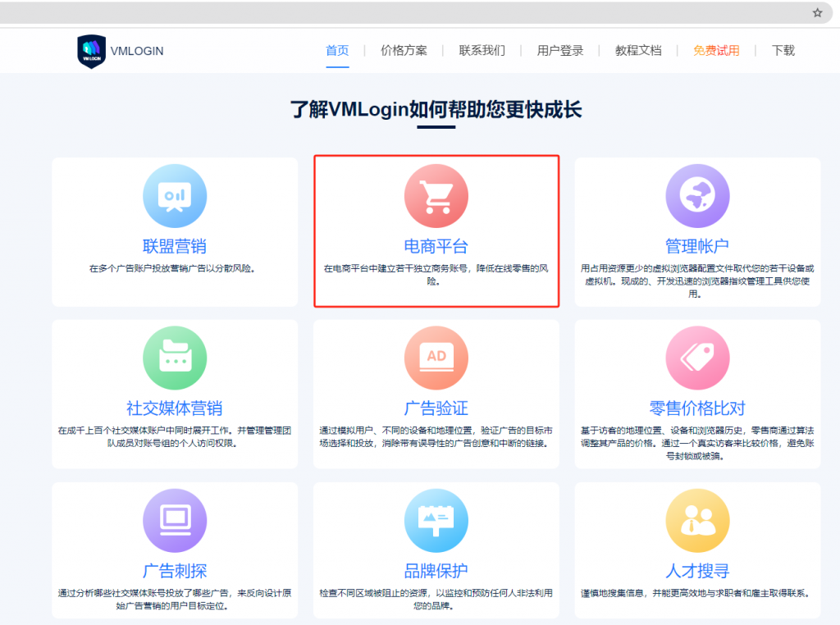Click the 管理帐户 purple globe icon

(697, 196)
